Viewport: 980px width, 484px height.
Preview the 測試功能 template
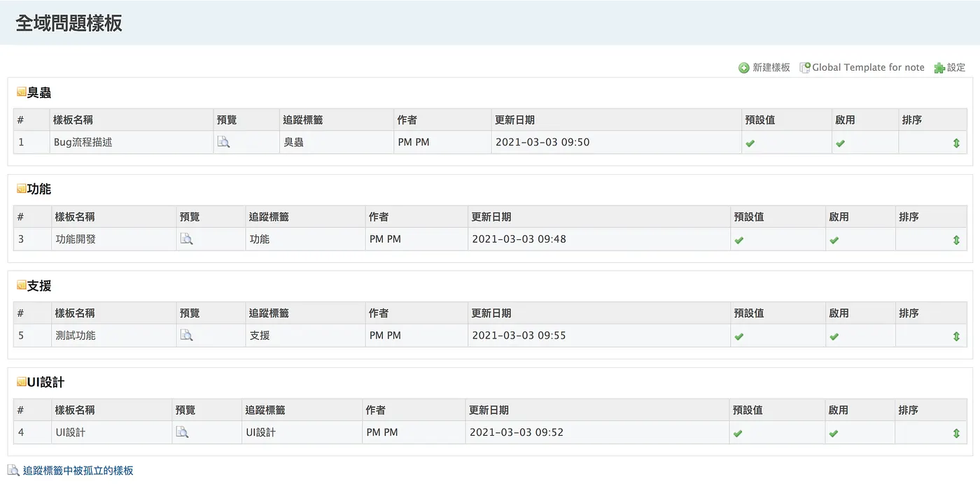(186, 336)
